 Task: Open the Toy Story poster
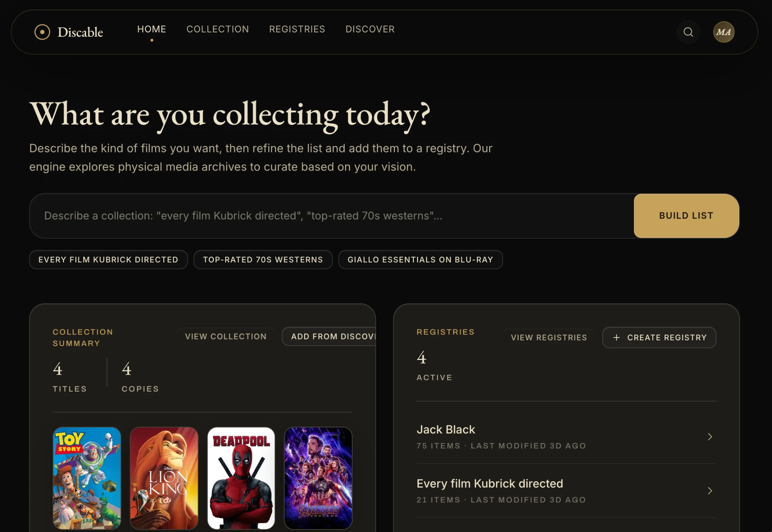coord(87,478)
